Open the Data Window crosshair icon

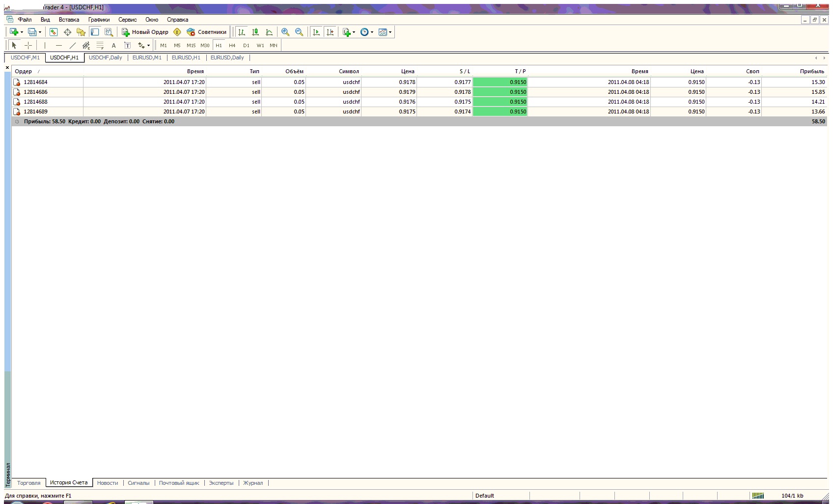(67, 32)
